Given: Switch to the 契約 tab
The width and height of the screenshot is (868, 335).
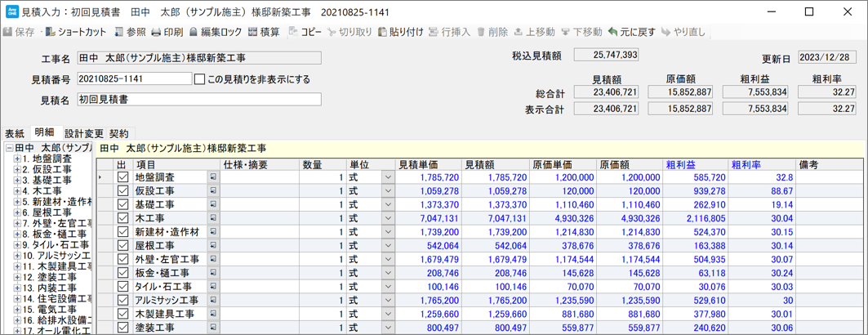Looking at the screenshot, I should tap(119, 134).
